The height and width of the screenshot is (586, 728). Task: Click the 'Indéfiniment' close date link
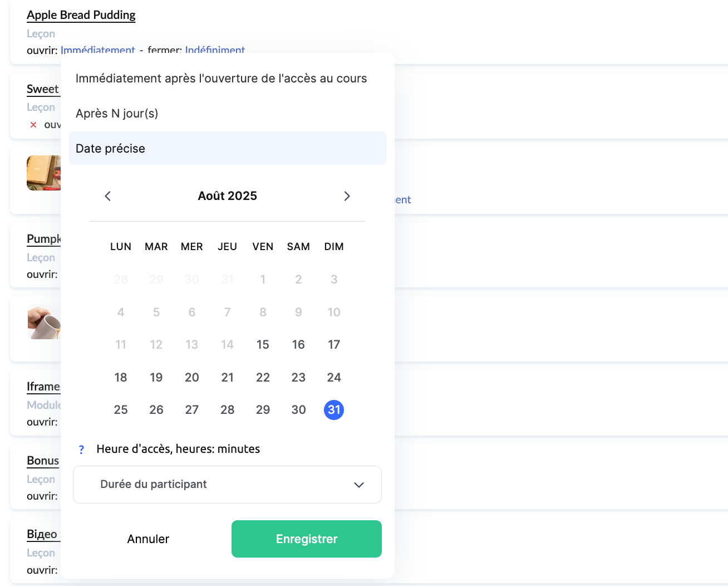(x=215, y=50)
